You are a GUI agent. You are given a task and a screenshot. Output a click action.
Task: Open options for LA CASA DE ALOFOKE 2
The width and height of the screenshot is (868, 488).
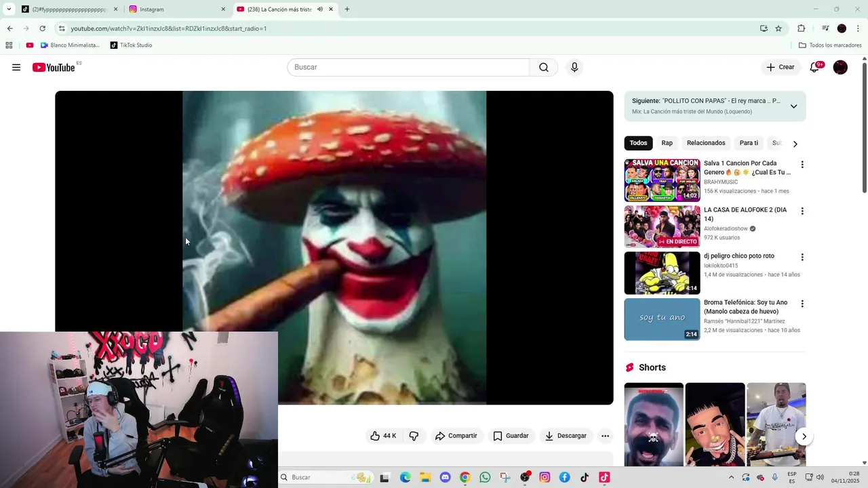coord(802,211)
